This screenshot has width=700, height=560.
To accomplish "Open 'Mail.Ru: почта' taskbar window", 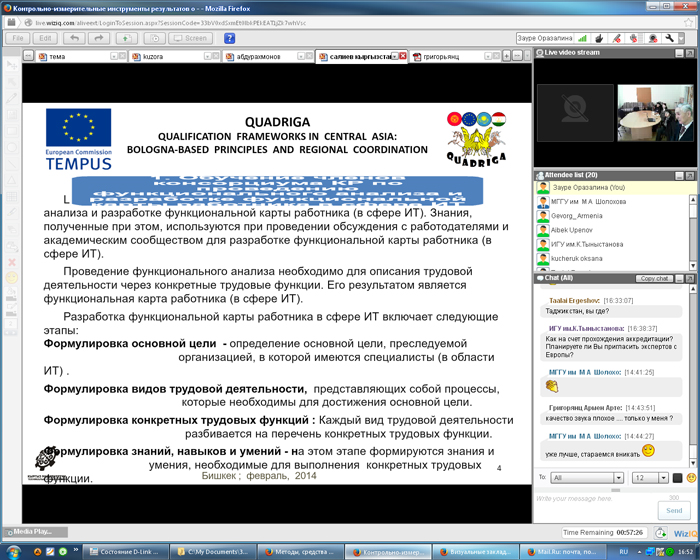I will 562,552.
